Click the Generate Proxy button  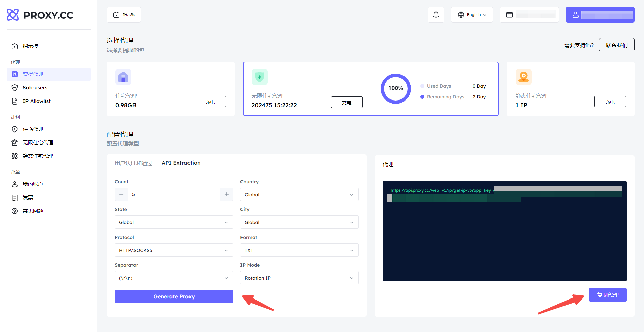[x=174, y=296]
